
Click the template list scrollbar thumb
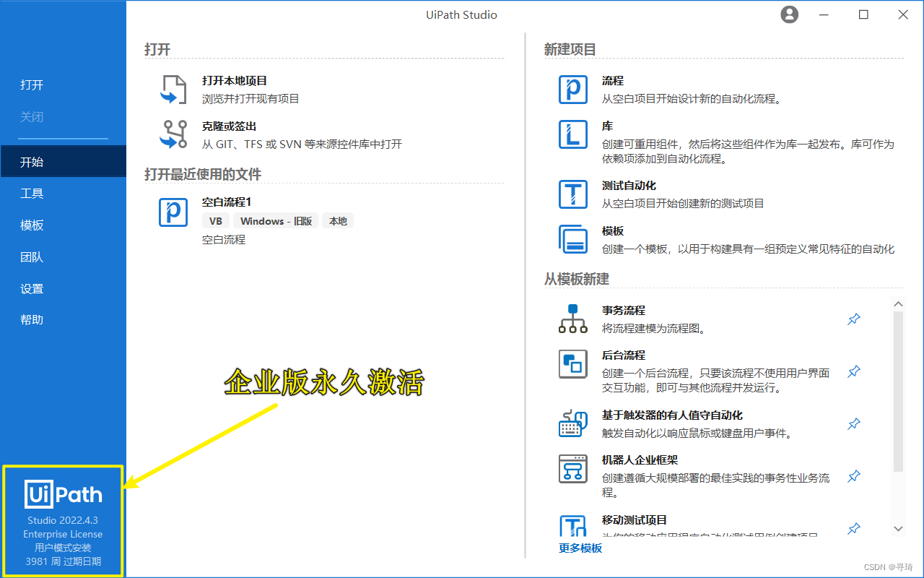(898, 391)
